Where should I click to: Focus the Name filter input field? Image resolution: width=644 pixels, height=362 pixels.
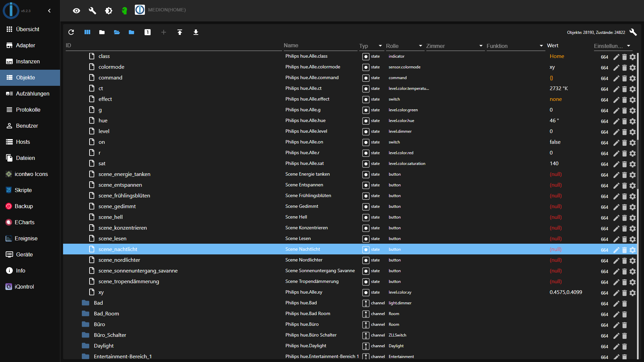[320, 46]
